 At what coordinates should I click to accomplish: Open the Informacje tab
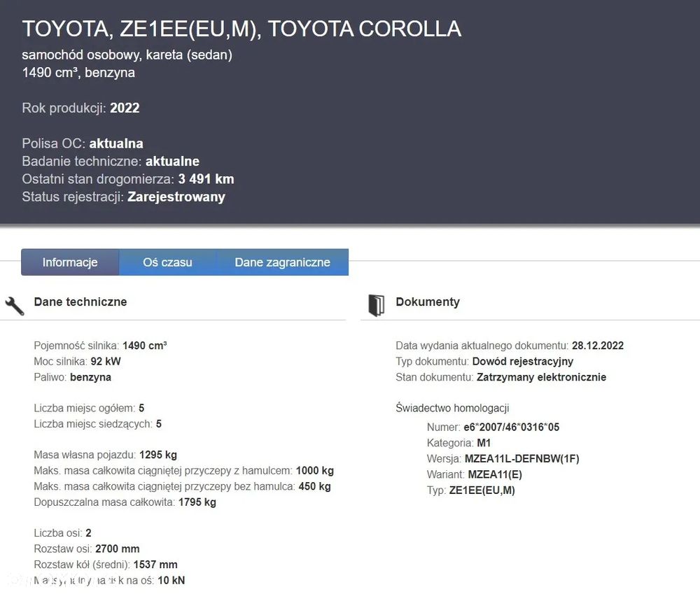click(x=70, y=262)
